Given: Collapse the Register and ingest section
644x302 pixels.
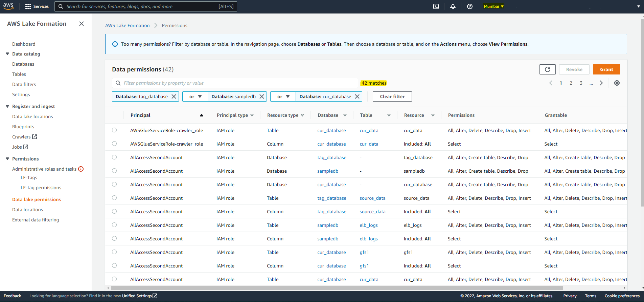Looking at the screenshot, I should (7, 106).
